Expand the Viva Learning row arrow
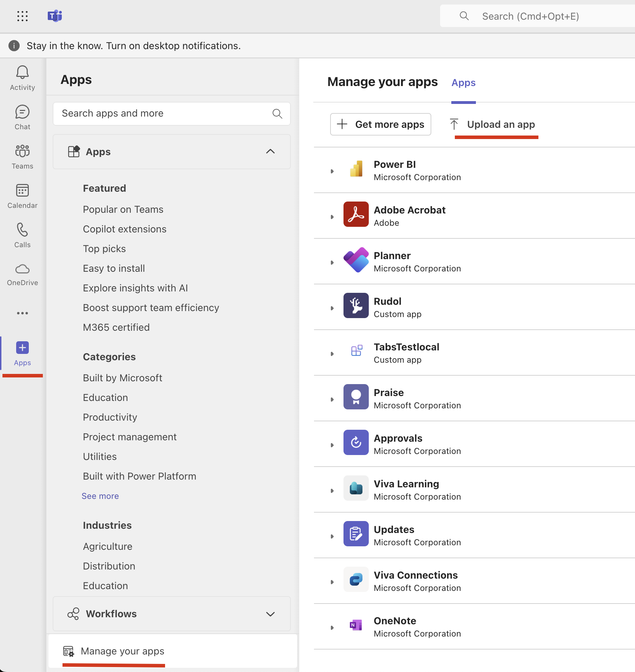The height and width of the screenshot is (672, 635). point(332,491)
